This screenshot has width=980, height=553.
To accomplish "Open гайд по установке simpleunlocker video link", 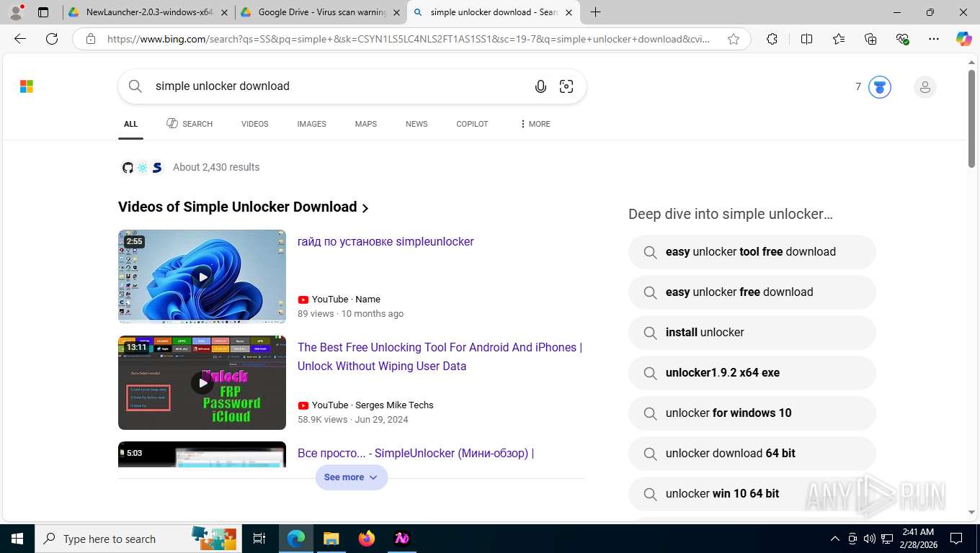I will click(386, 242).
